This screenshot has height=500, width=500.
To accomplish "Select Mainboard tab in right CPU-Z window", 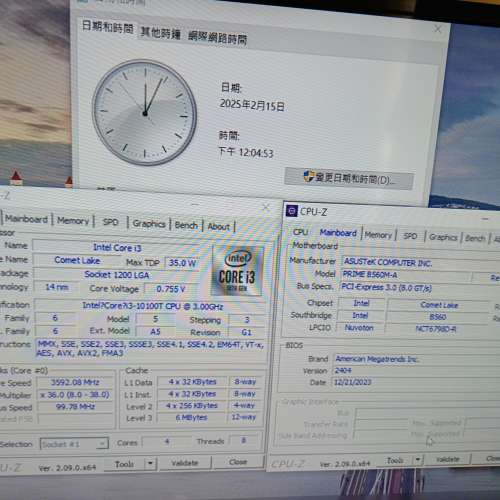I will point(338,233).
